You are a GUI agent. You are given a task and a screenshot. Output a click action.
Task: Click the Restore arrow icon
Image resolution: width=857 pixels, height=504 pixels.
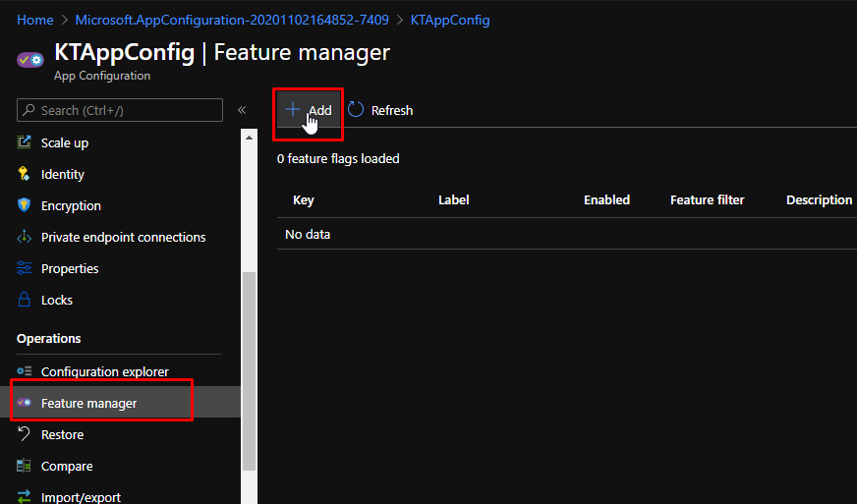pyautogui.click(x=24, y=434)
